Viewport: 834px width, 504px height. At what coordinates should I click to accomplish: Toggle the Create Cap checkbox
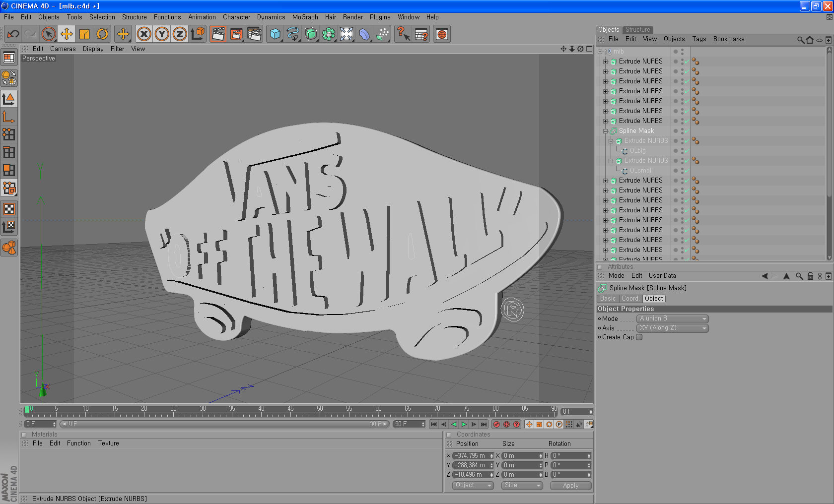coord(639,337)
